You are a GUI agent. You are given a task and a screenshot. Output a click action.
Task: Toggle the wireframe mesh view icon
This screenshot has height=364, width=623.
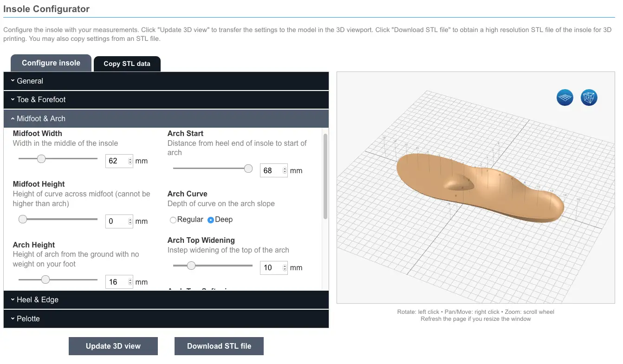(x=589, y=97)
